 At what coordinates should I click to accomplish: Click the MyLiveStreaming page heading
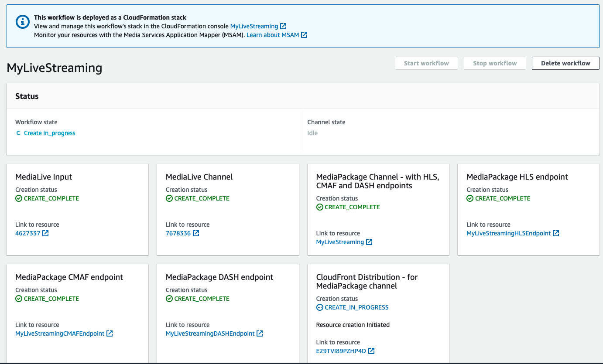click(55, 68)
